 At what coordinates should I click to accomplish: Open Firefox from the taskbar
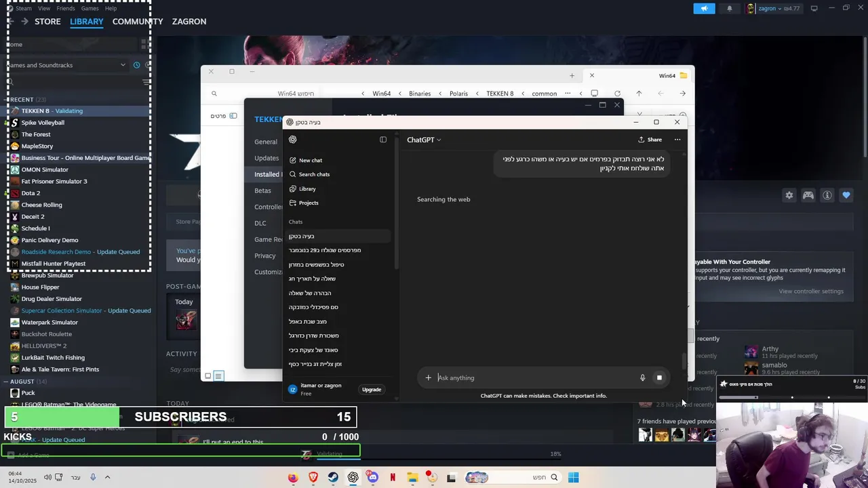293,477
